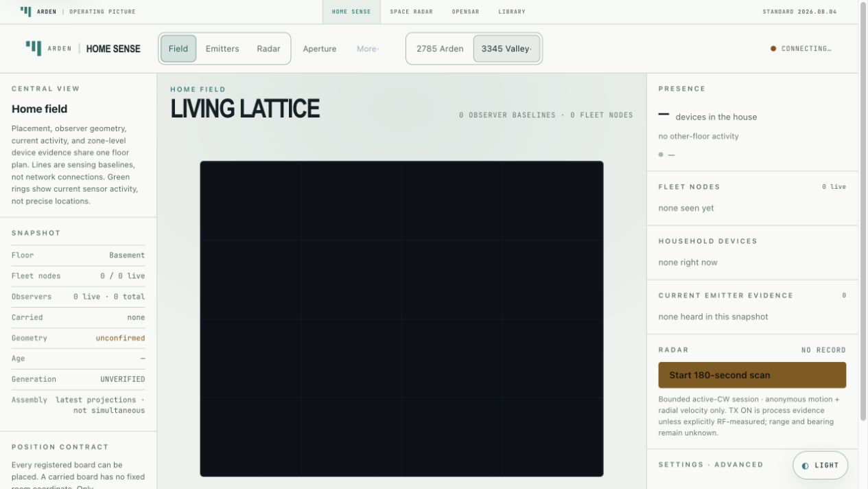Click the Standard 2026.08.04 version label
The image size is (868, 489).
[799, 12]
